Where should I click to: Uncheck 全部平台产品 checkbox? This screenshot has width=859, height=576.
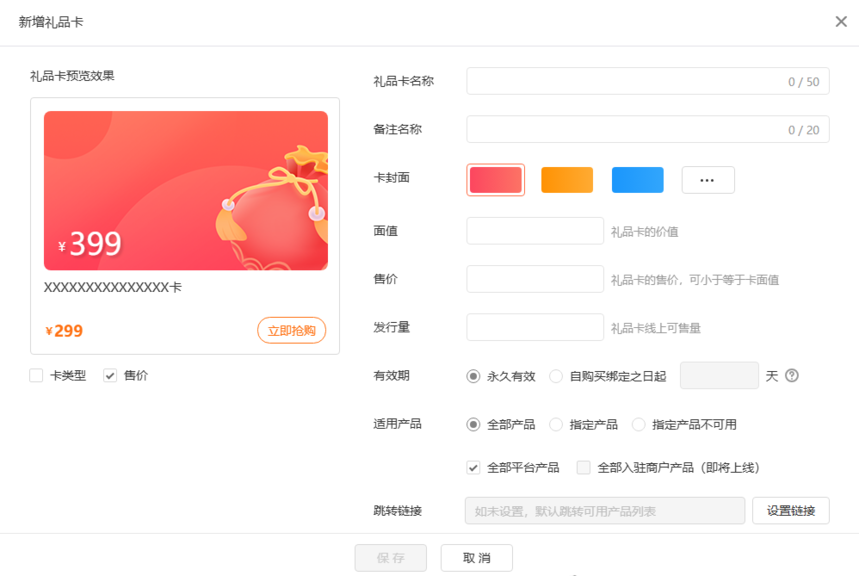(474, 467)
